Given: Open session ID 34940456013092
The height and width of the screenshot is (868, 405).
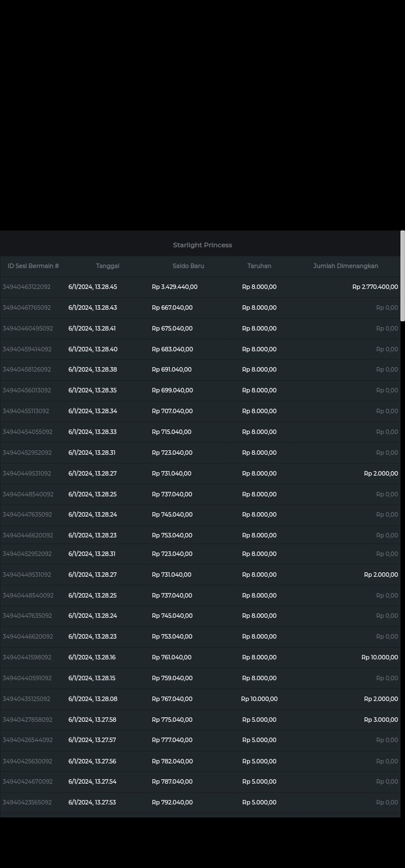Looking at the screenshot, I should pyautogui.click(x=26, y=390).
